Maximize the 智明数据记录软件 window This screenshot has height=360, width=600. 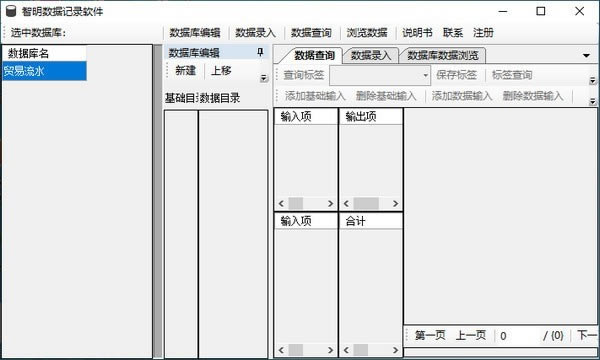(541, 11)
